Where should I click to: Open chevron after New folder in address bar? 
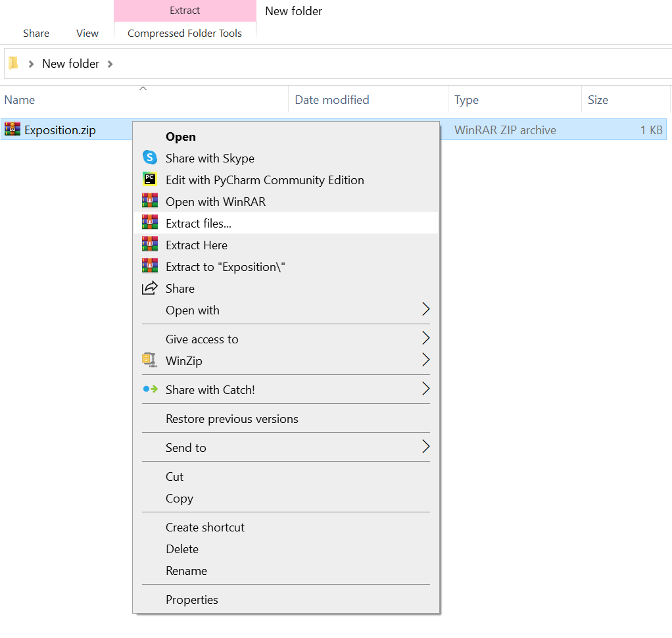(110, 64)
